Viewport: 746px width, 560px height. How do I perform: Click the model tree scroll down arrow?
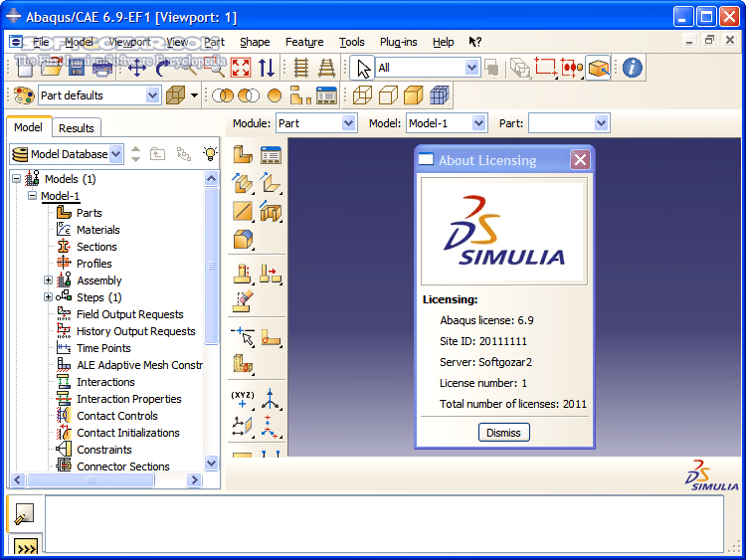(x=211, y=463)
